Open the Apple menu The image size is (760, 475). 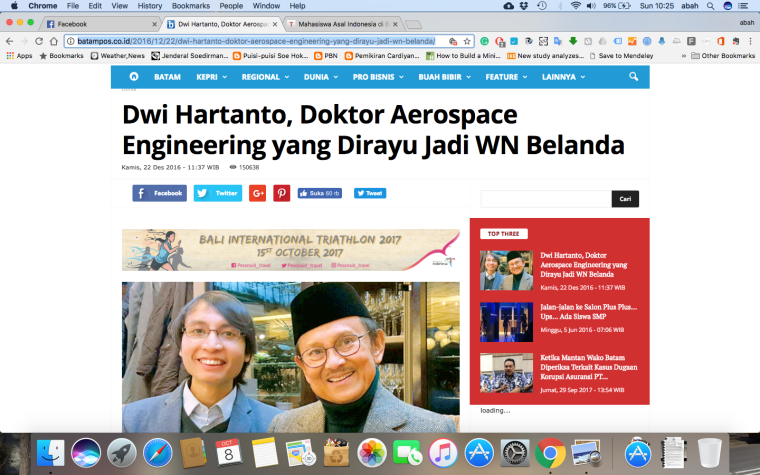(x=14, y=6)
